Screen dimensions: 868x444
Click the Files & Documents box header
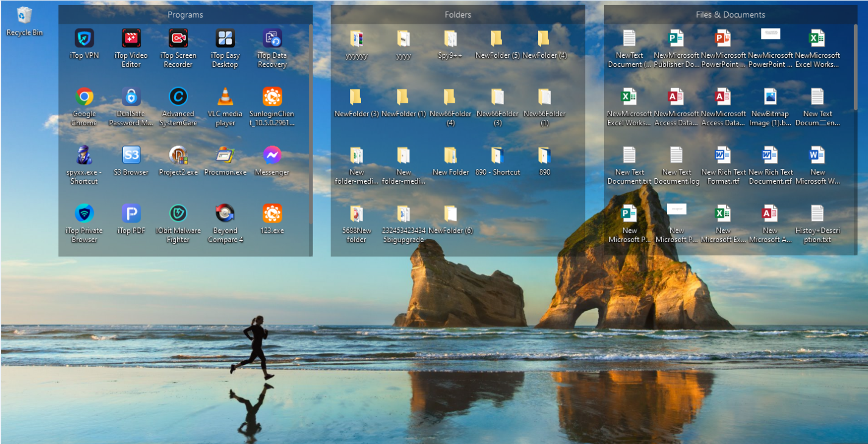pos(730,15)
